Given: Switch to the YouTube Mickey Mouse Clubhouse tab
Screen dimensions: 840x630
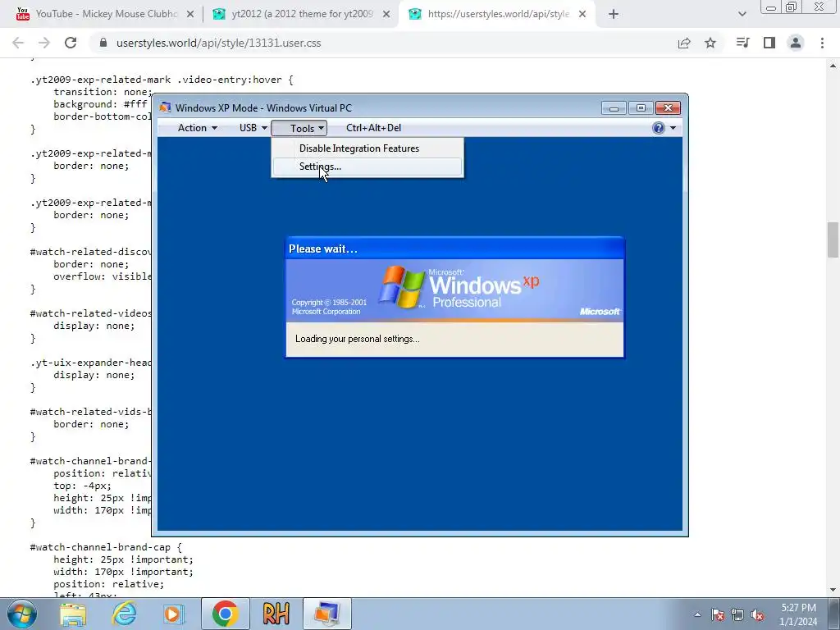Looking at the screenshot, I should pyautogui.click(x=106, y=14).
